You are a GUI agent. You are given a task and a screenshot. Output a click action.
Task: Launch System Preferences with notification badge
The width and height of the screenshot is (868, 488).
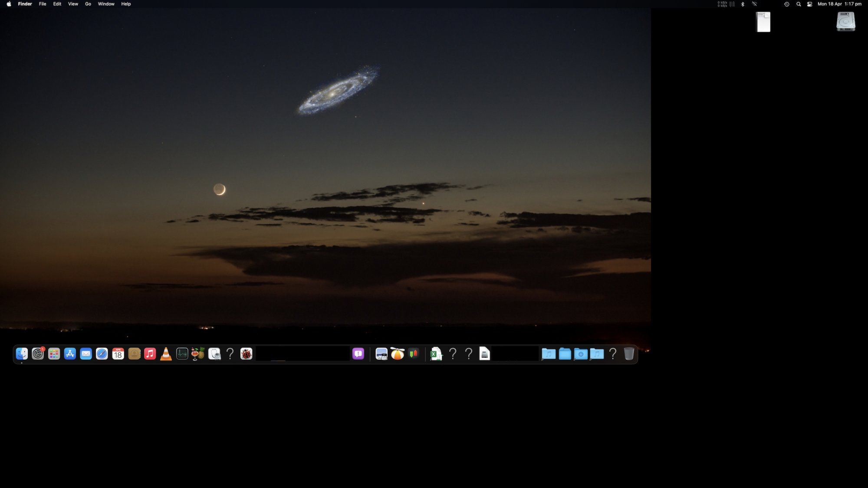(38, 354)
